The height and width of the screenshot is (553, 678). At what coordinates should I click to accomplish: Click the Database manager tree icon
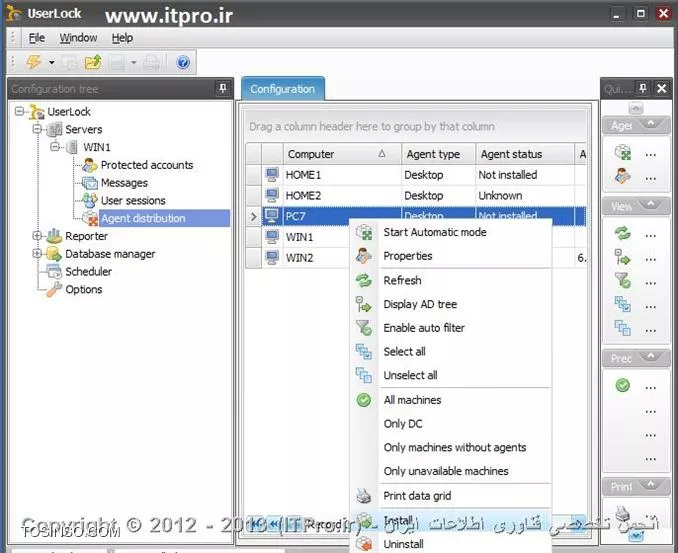54,253
